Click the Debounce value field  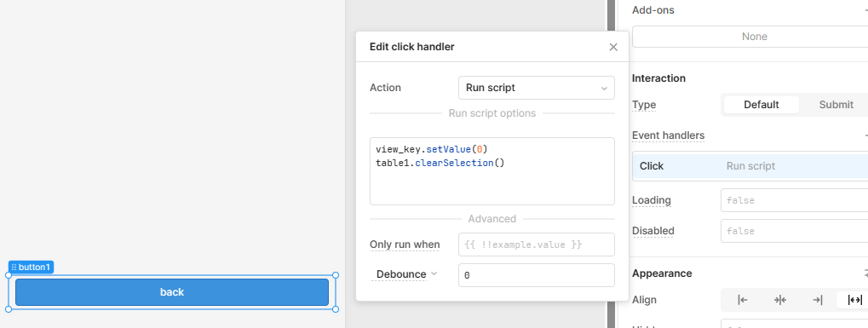click(x=537, y=275)
